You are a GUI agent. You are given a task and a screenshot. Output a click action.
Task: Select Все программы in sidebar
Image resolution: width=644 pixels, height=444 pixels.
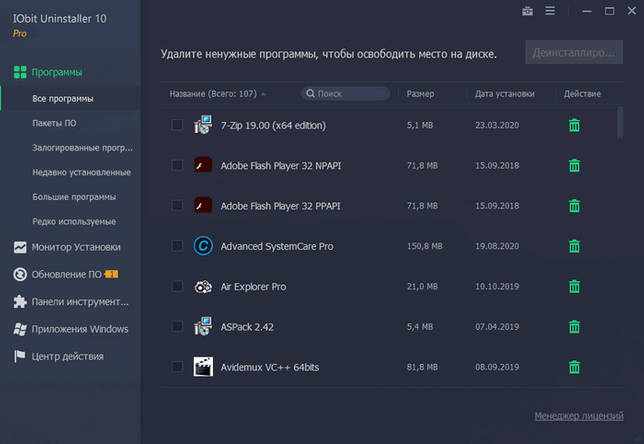[71, 99]
